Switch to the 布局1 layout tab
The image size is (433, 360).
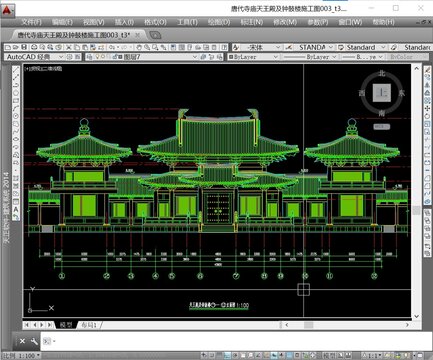pyautogui.click(x=89, y=325)
